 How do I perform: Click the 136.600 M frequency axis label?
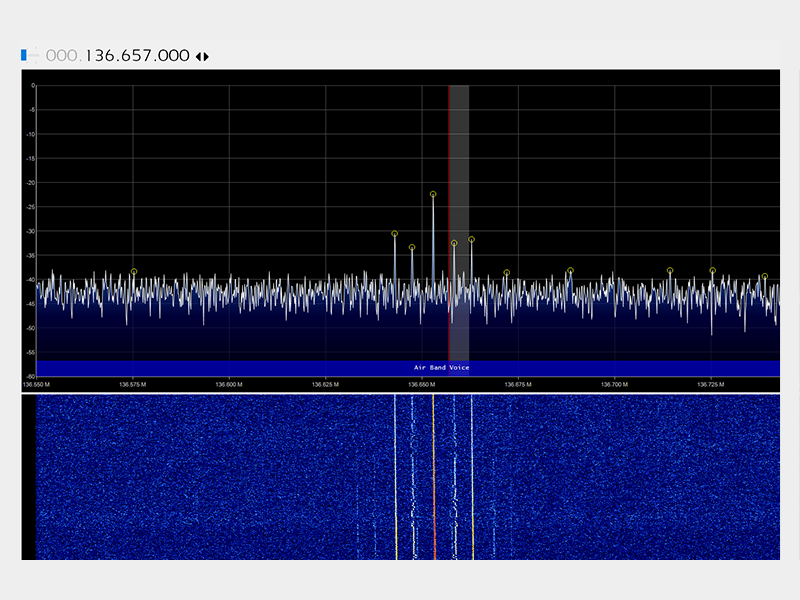[229, 383]
